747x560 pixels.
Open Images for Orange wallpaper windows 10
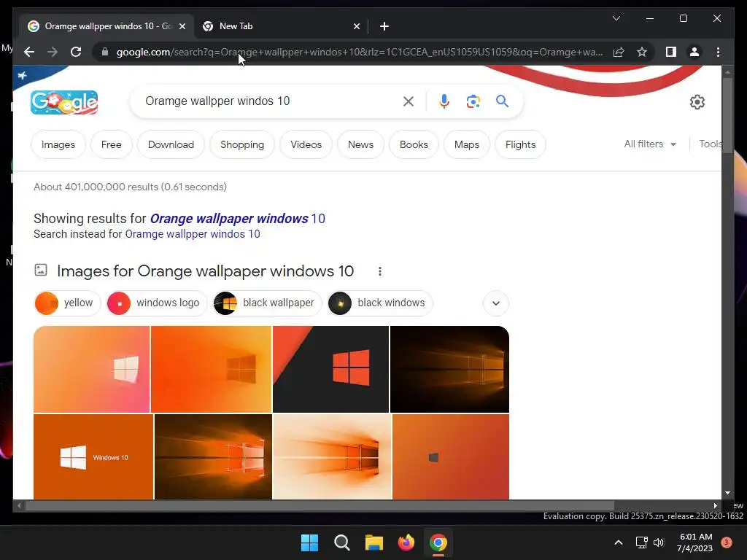205,271
